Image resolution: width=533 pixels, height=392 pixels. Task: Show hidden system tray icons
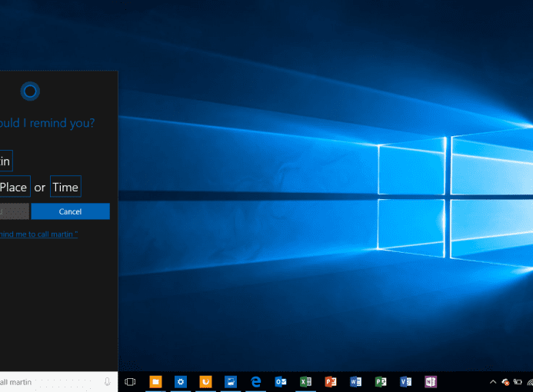pyautogui.click(x=493, y=382)
